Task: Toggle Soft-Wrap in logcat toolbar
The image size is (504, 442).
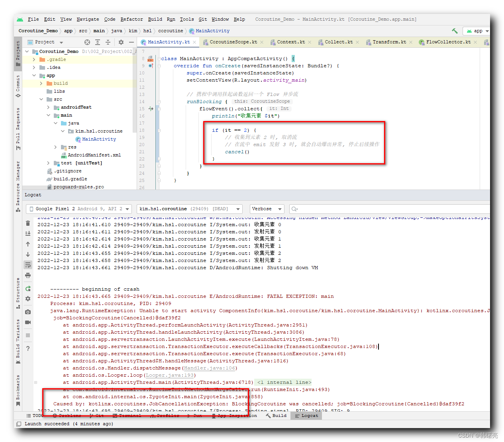Action: point(28,265)
